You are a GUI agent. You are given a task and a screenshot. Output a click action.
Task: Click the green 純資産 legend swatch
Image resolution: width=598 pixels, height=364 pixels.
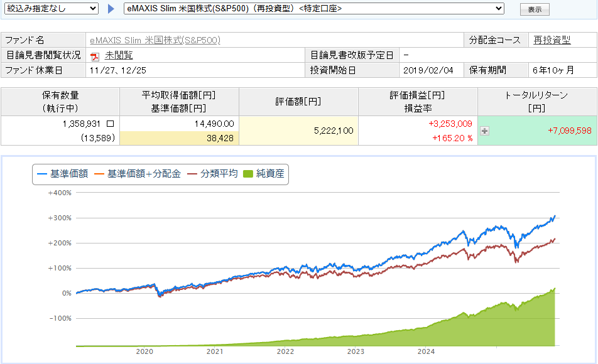tap(247, 174)
